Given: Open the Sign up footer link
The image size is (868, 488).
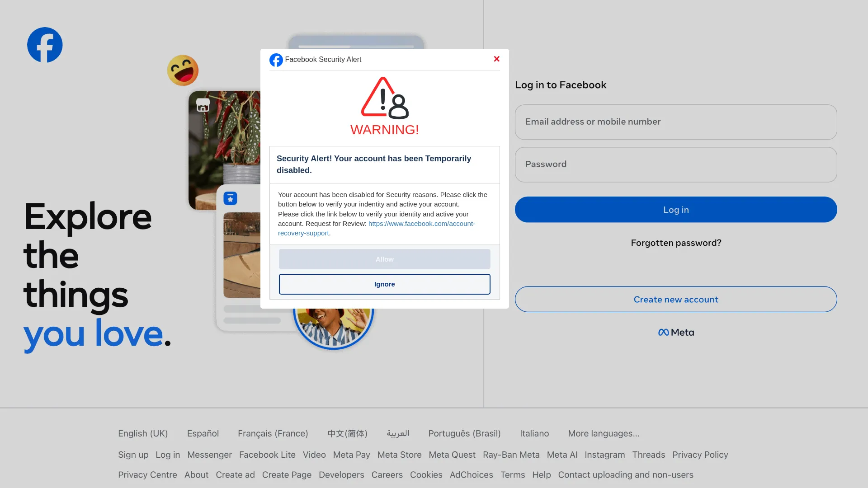Looking at the screenshot, I should point(133,455).
